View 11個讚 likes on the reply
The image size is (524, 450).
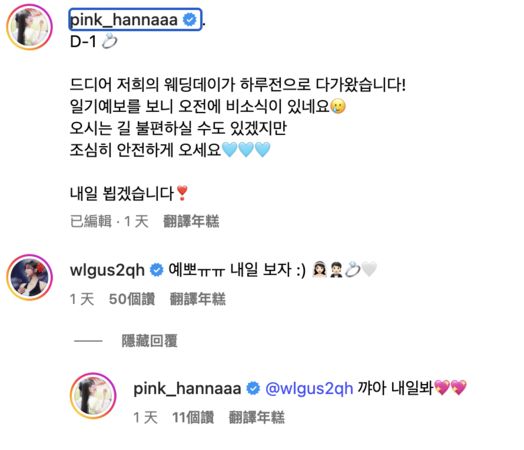pos(193,417)
